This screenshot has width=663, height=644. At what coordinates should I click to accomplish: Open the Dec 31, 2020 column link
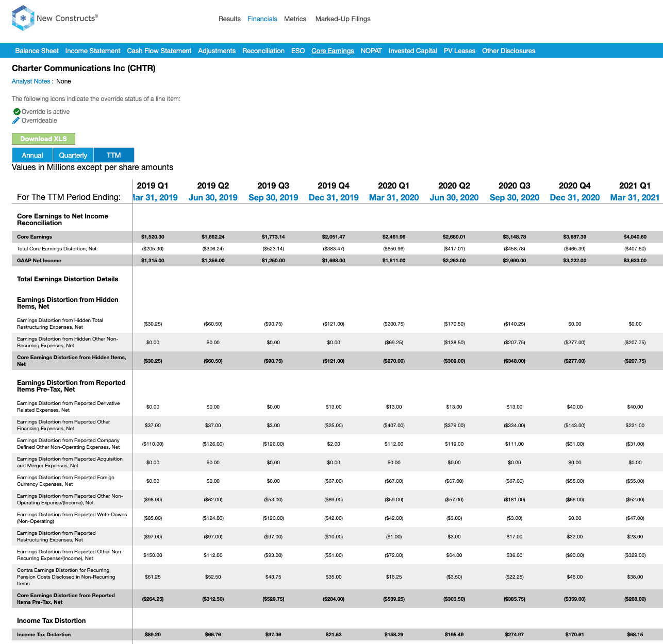point(575,197)
